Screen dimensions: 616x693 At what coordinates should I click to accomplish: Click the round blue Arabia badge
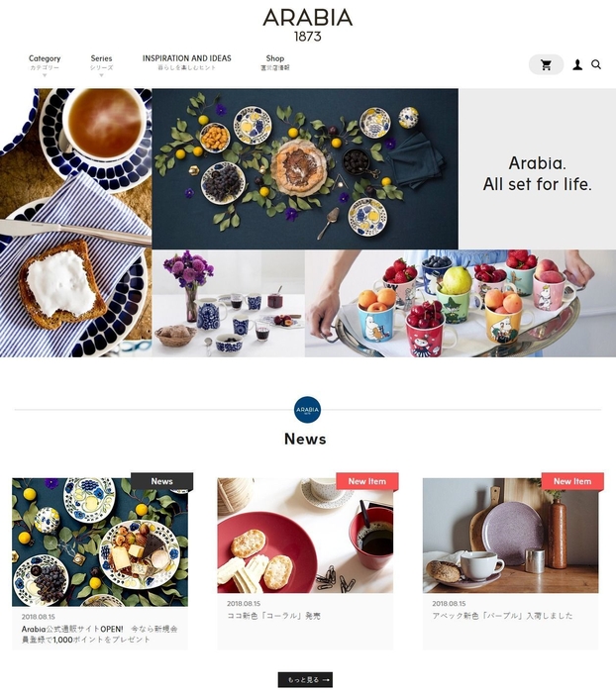tap(307, 410)
